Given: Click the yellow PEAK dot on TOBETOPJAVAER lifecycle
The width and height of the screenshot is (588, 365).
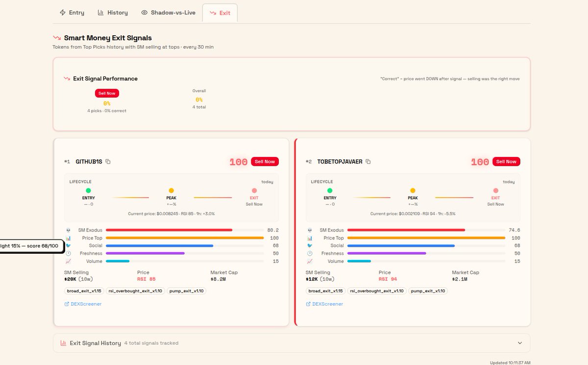Looking at the screenshot, I should click(413, 190).
